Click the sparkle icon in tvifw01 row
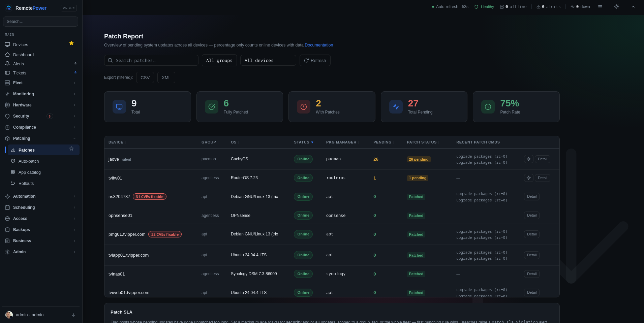Image resolution: width=644 pixels, height=323 pixels. click(529, 178)
